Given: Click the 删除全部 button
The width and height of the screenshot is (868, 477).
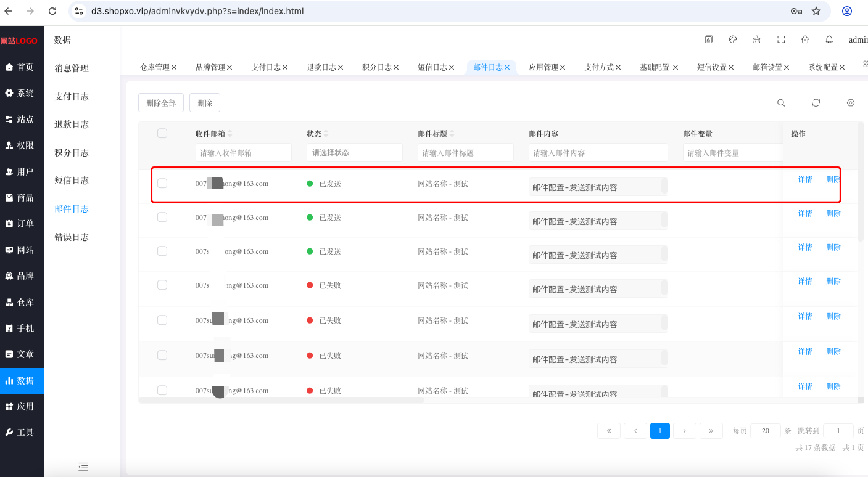Looking at the screenshot, I should pos(161,103).
